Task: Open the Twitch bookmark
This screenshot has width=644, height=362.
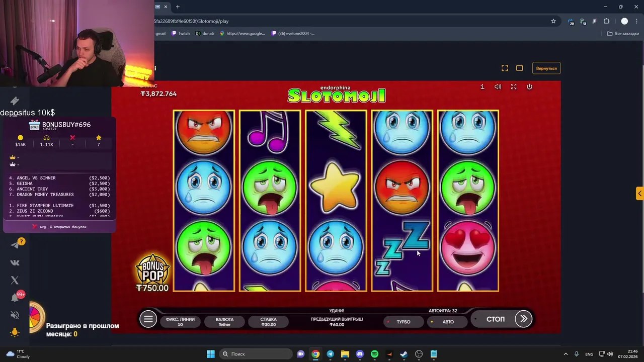Action: tap(181, 34)
